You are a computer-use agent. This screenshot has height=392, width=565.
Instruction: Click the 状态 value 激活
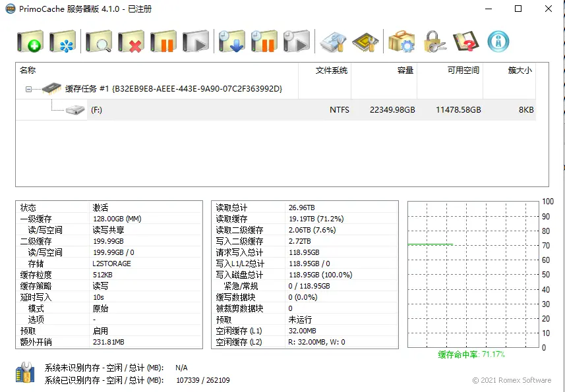[100, 208]
